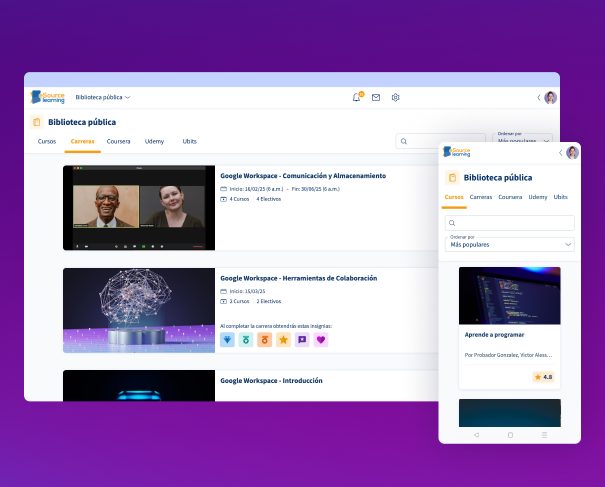Click eSource learning logo in mobile panel
This screenshot has height=487, width=605.
(456, 152)
